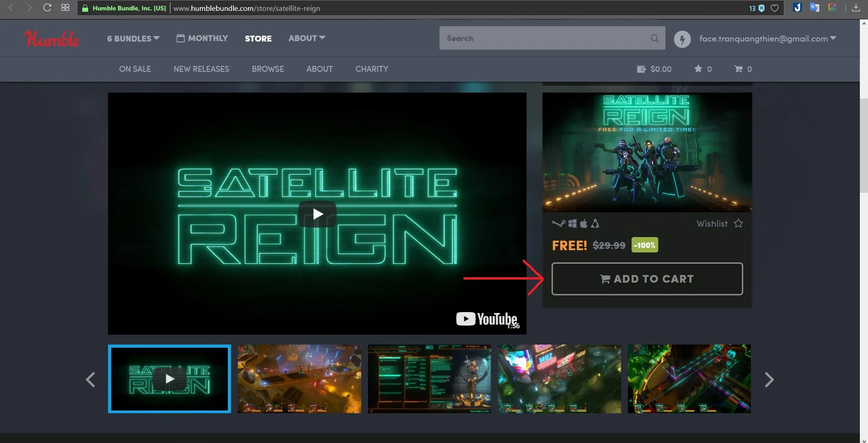Open shopping cart counter icon
The width and height of the screenshot is (868, 443).
743,69
